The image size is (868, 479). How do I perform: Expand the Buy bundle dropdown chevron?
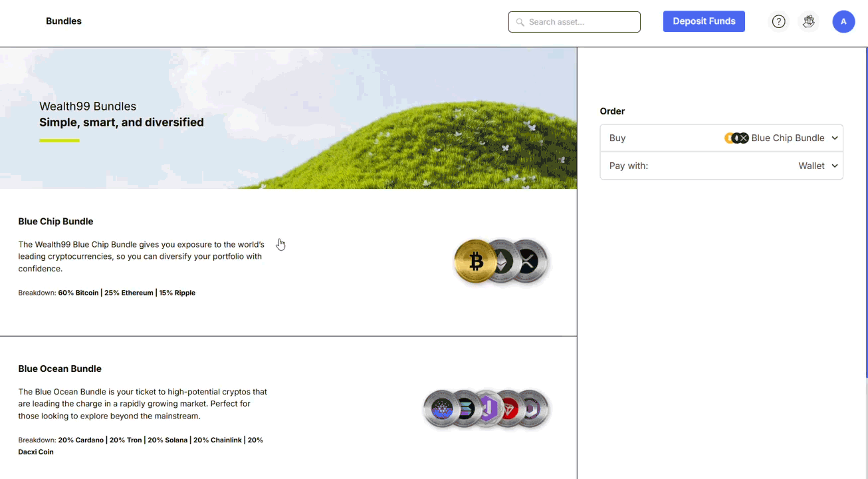tap(835, 138)
